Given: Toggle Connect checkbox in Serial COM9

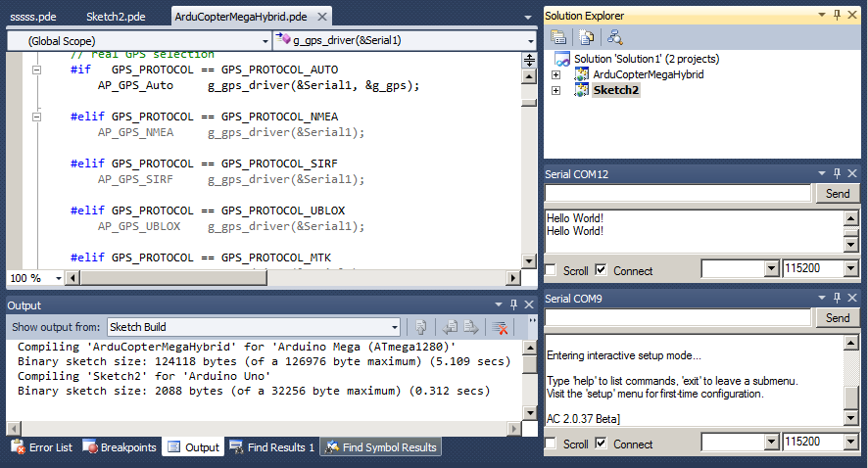Looking at the screenshot, I should tap(601, 444).
